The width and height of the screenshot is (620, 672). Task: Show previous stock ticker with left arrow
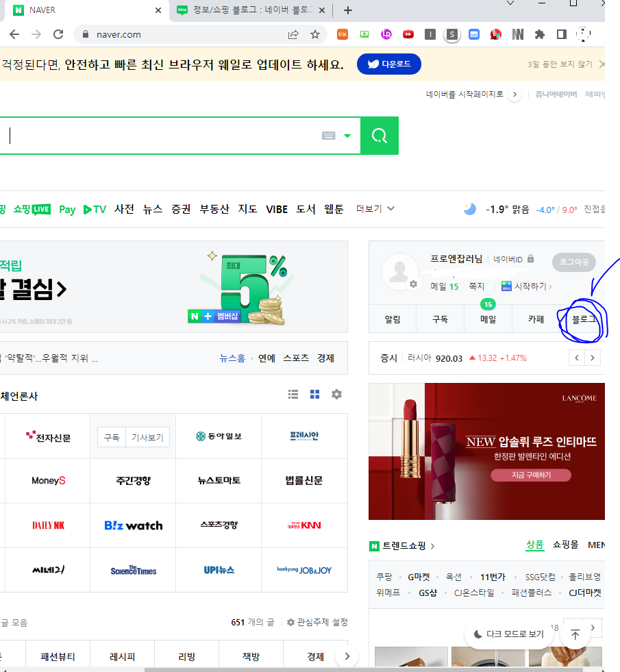pos(577,358)
